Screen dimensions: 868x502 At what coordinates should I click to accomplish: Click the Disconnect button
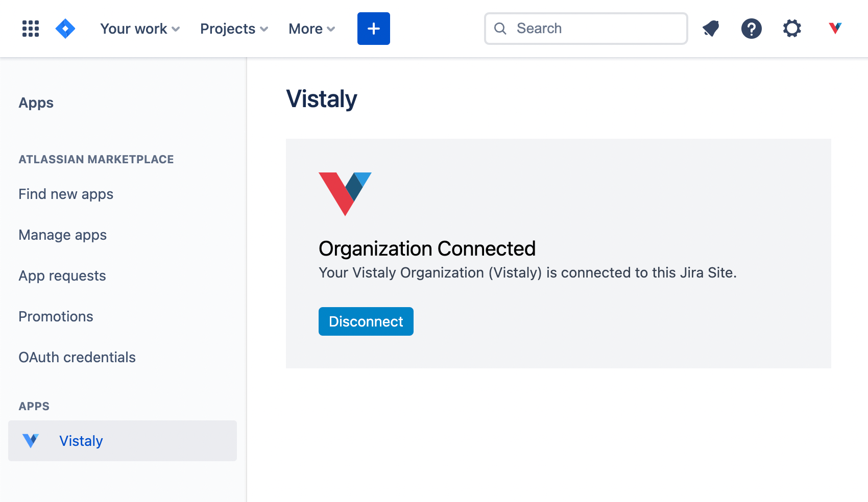pos(366,321)
